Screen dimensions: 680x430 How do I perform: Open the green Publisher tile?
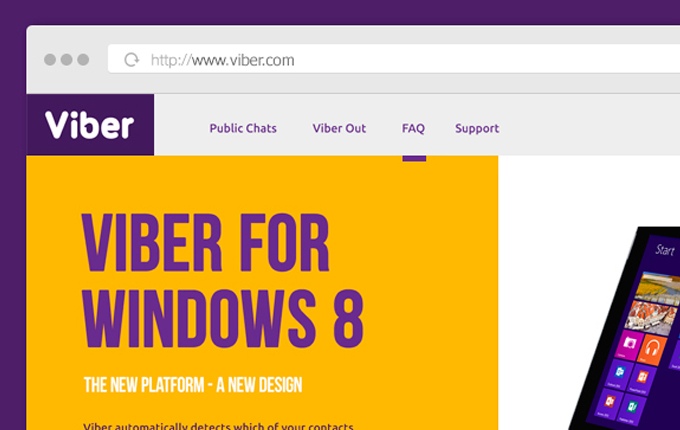pos(632,406)
